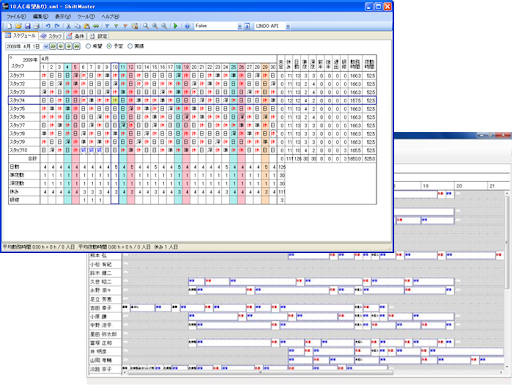Click the 合計 total row label
This screenshot has height=385, width=512.
pyautogui.click(x=24, y=159)
